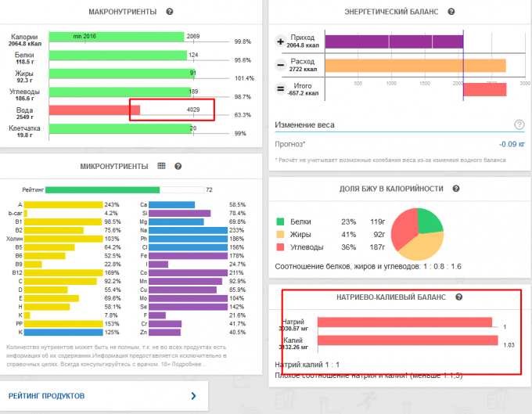The image size is (532, 414).
Task: Click the minus icon beside Расход
Action: pos(281,65)
